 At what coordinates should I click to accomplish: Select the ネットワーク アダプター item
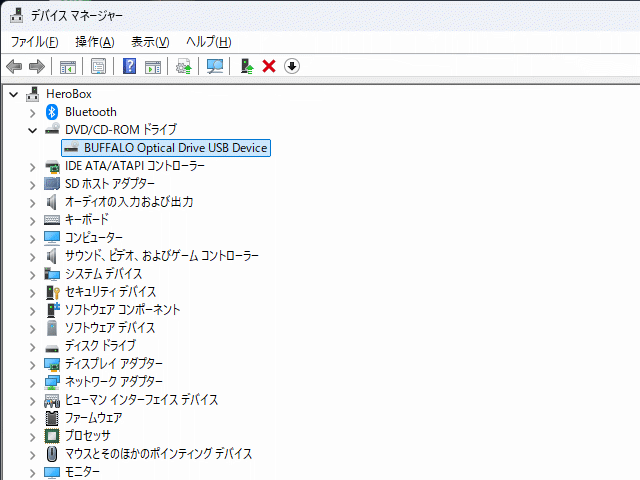(113, 382)
